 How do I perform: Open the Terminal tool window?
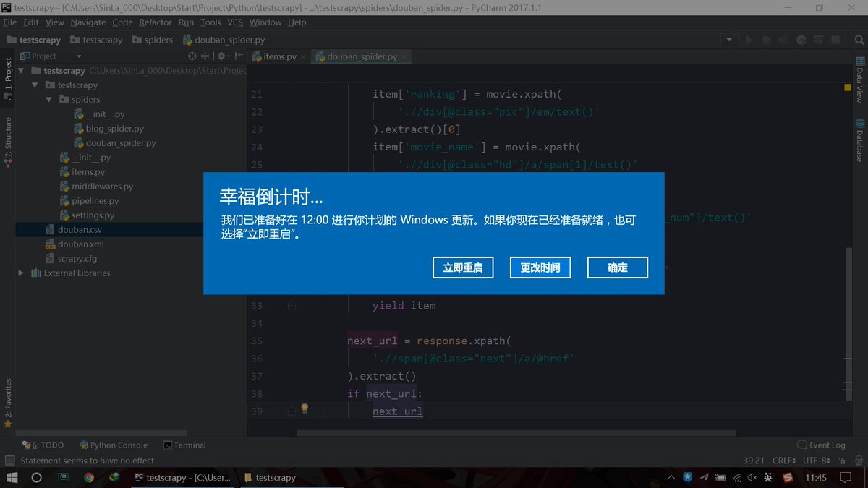[x=185, y=445]
